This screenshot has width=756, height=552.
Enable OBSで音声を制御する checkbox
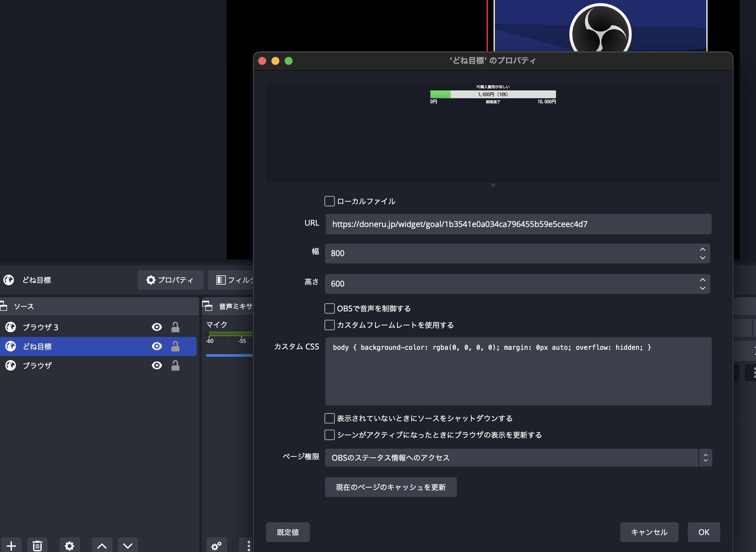point(330,308)
